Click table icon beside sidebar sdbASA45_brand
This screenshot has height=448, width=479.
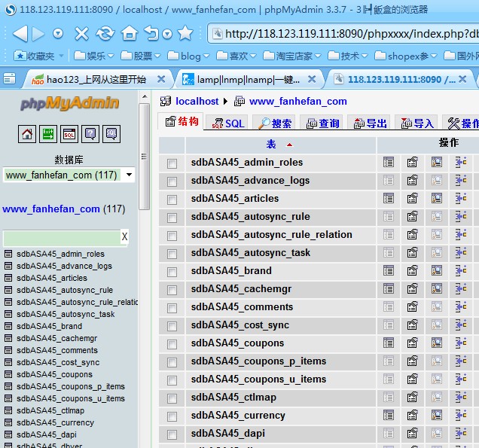click(x=8, y=326)
